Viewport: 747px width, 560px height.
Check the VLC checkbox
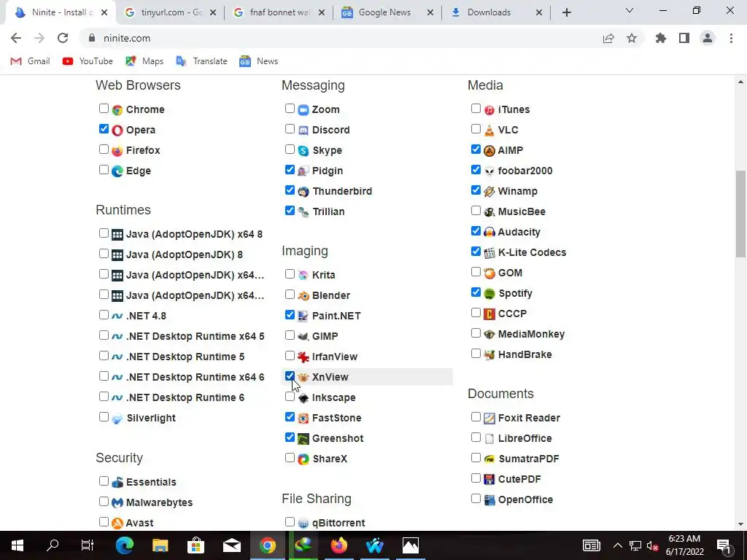(476, 129)
